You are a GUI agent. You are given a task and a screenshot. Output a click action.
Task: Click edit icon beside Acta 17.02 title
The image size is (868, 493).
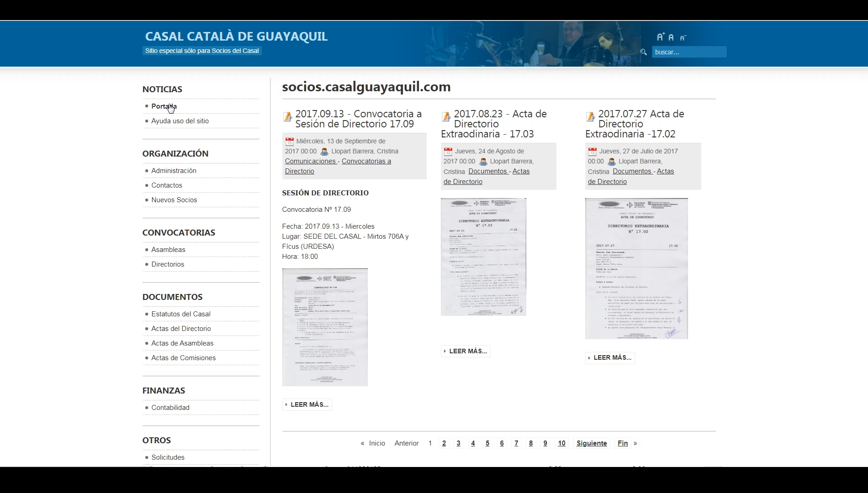tap(591, 117)
